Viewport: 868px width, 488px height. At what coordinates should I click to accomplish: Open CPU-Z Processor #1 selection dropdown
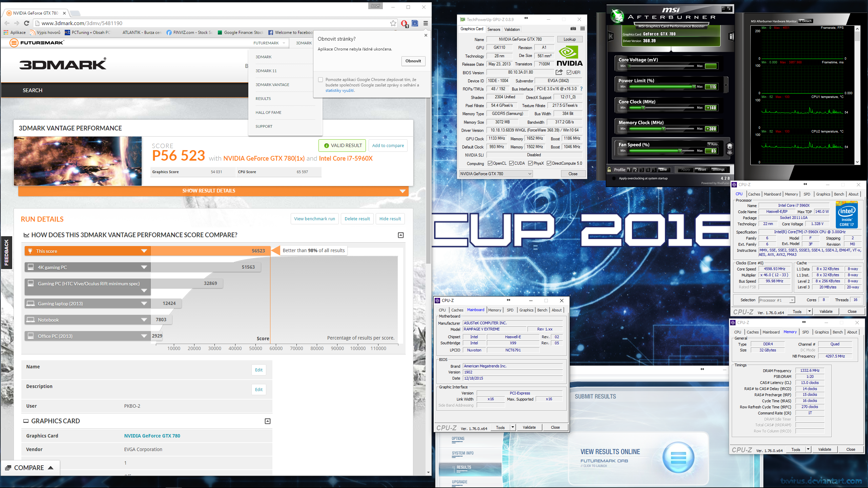click(777, 300)
